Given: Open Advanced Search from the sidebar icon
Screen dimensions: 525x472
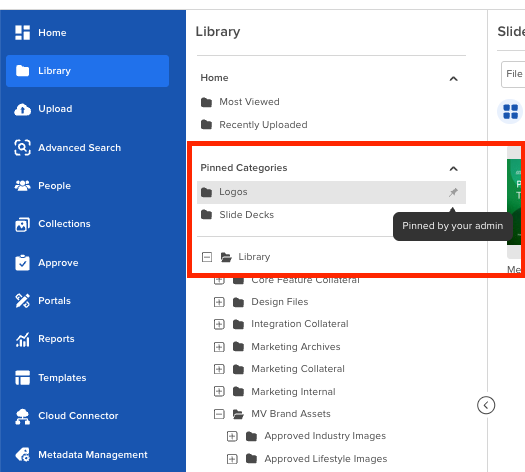Looking at the screenshot, I should pyautogui.click(x=22, y=148).
